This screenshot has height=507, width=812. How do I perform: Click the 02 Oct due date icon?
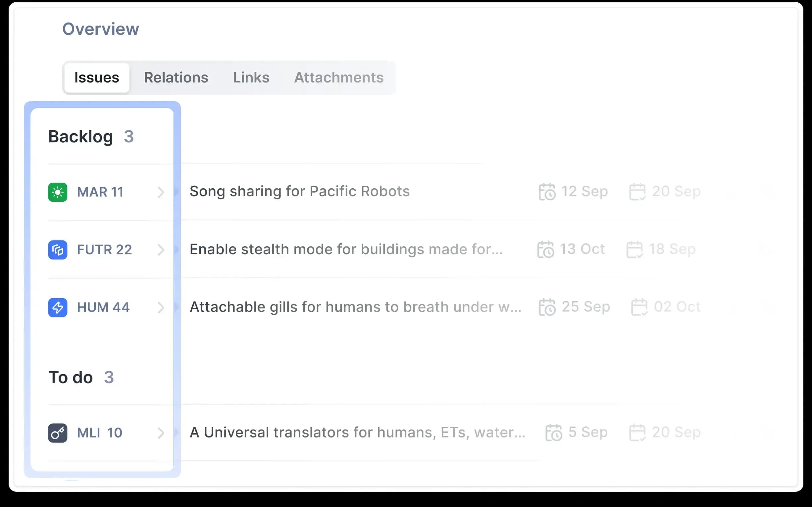pos(639,307)
